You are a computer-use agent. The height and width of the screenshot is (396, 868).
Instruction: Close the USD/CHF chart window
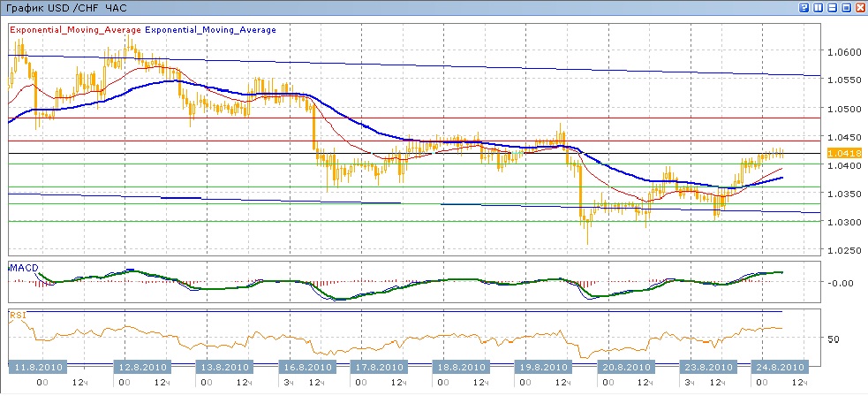tap(858, 7)
